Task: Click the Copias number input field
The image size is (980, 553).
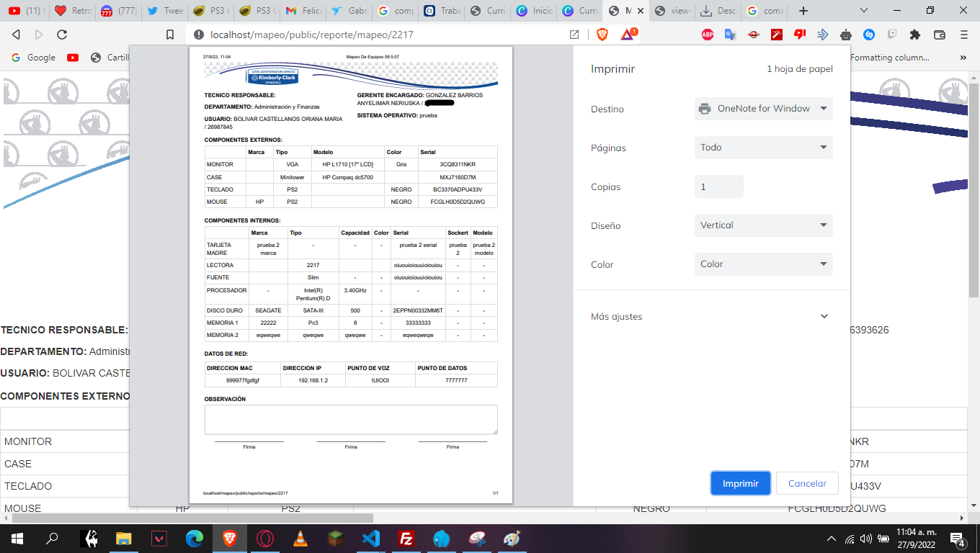Action: [x=719, y=186]
